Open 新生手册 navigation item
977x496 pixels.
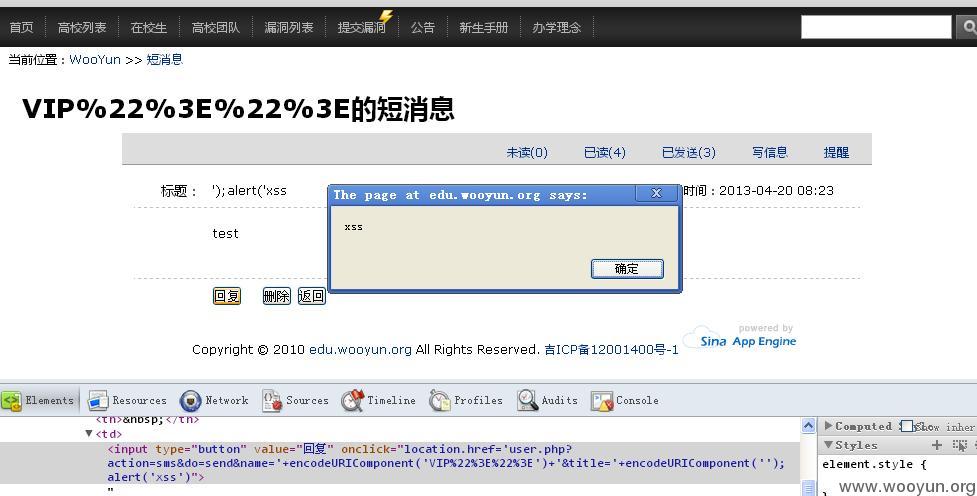click(x=484, y=27)
